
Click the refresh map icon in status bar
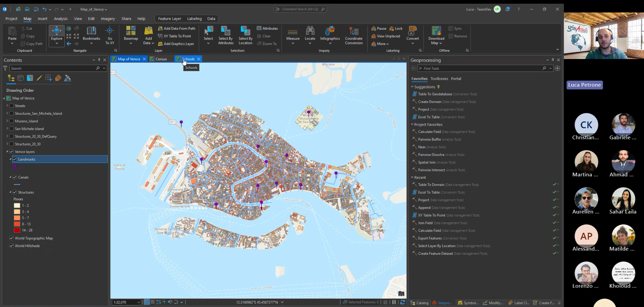402,302
